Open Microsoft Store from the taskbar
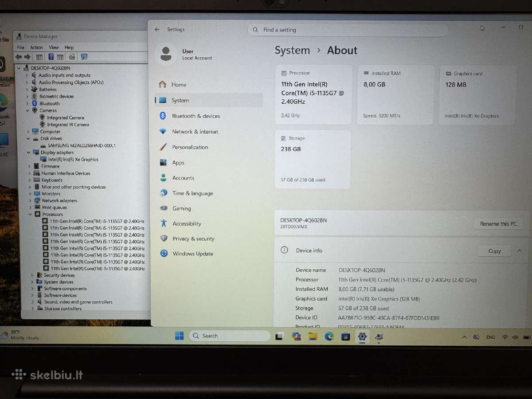Image resolution: width=532 pixels, height=399 pixels. coord(345,336)
